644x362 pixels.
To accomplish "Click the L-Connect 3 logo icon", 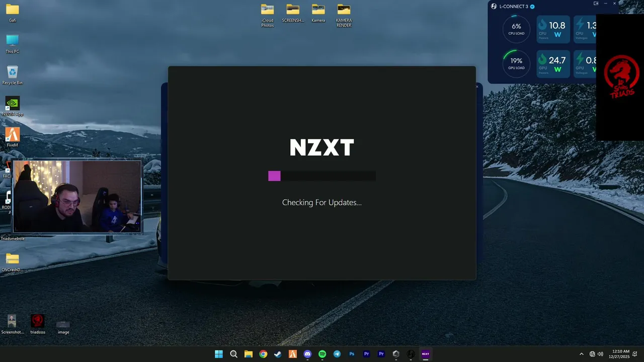I will click(x=494, y=7).
